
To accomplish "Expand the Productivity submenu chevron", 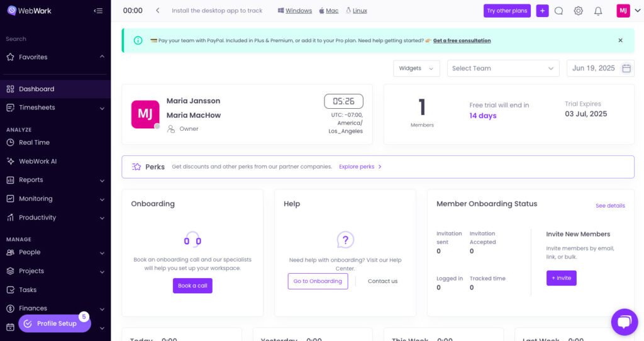I will [x=102, y=218].
